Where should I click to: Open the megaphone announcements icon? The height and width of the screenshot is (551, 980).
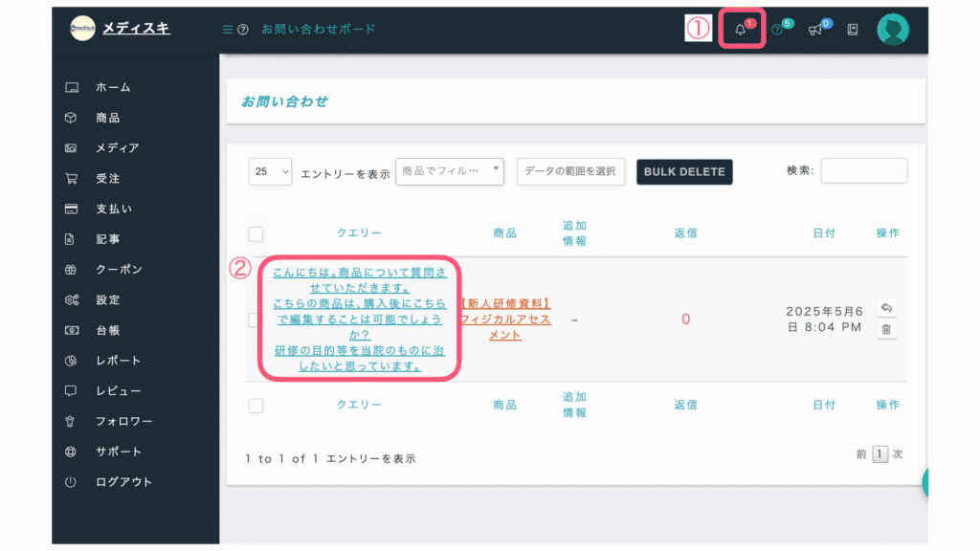coord(815,30)
